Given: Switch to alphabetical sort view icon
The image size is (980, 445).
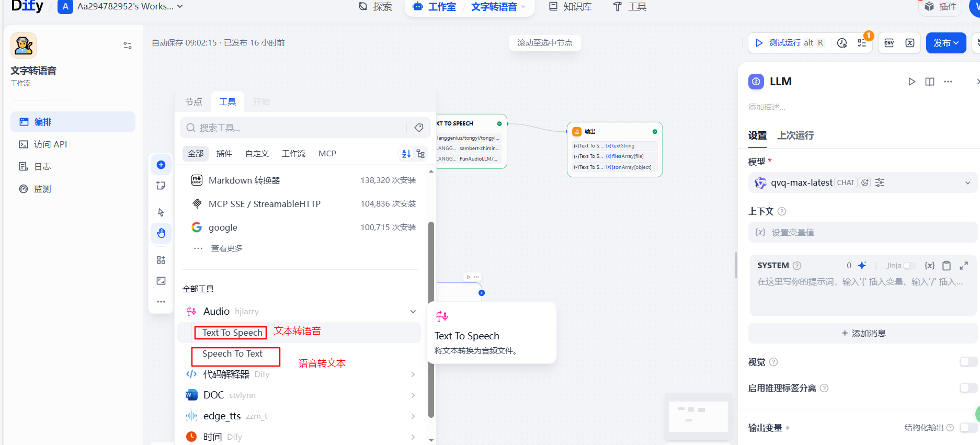Looking at the screenshot, I should [x=406, y=154].
